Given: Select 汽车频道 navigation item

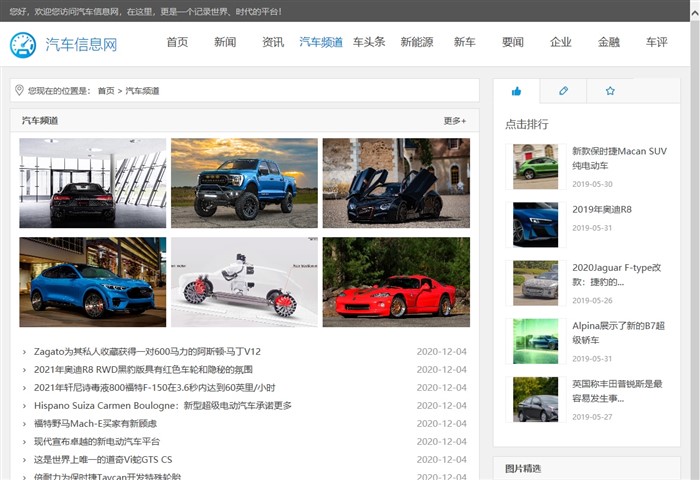Looking at the screenshot, I should click(321, 42).
